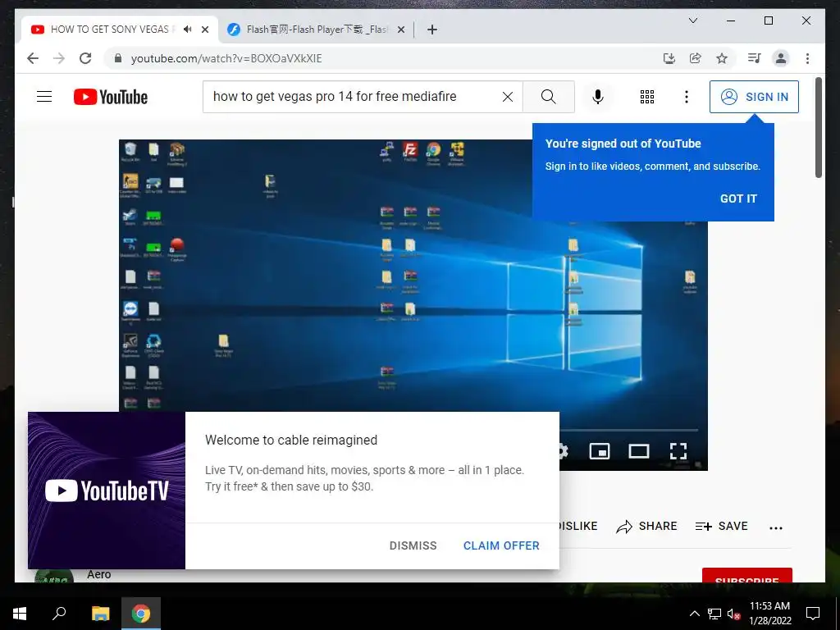
Task: Open a new browser tab
Action: [432, 30]
